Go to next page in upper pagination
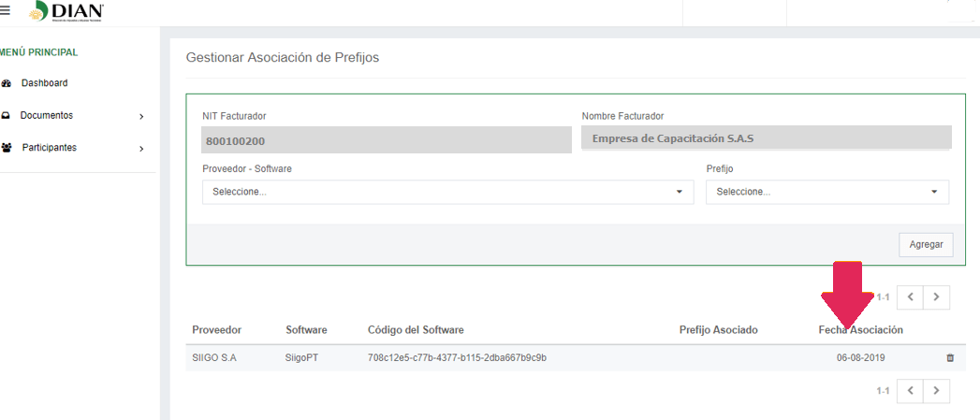Viewport: 980px width, 420px height. pos(936,297)
